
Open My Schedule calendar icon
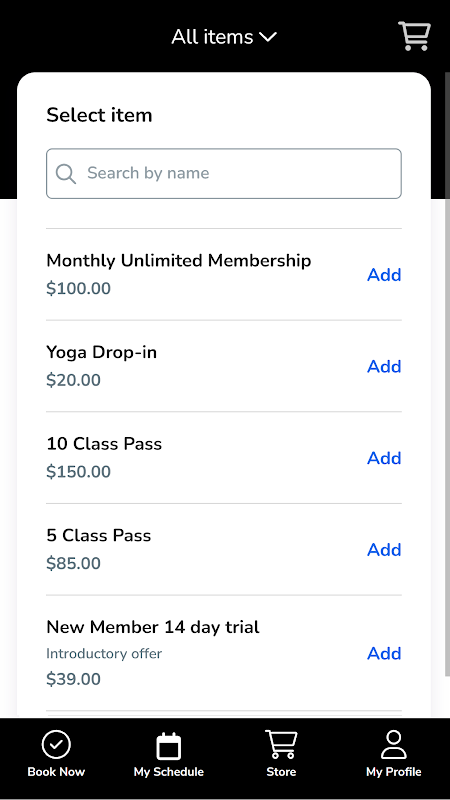(168, 746)
